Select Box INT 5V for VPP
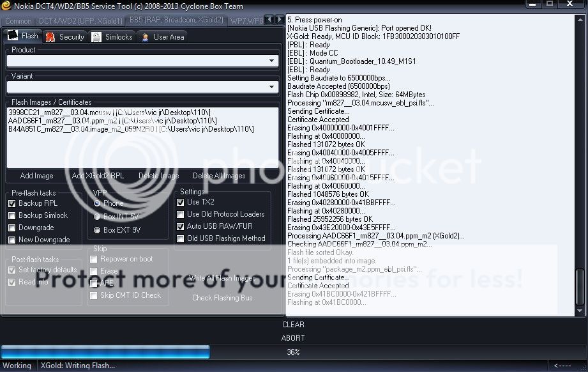This screenshot has width=588, height=372. click(97, 217)
